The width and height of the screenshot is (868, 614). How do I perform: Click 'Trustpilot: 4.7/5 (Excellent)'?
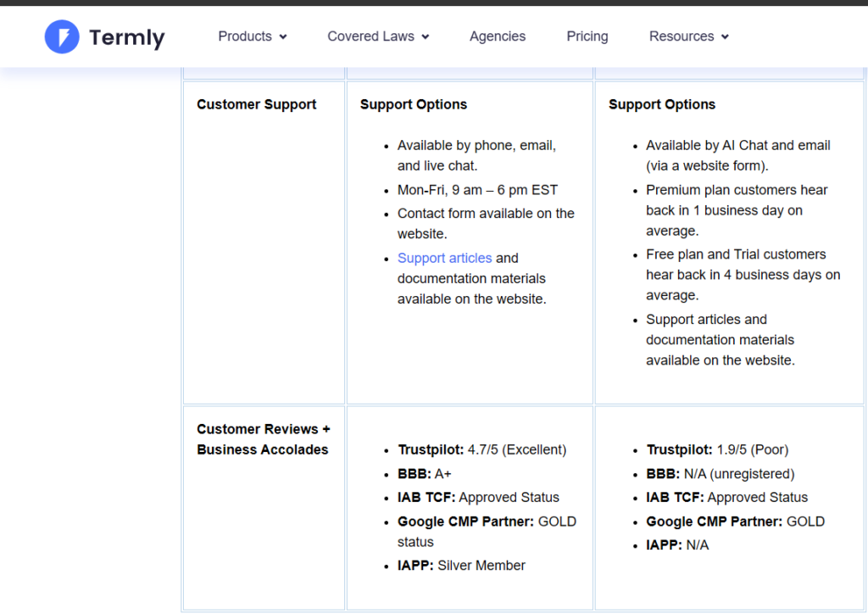coord(482,449)
